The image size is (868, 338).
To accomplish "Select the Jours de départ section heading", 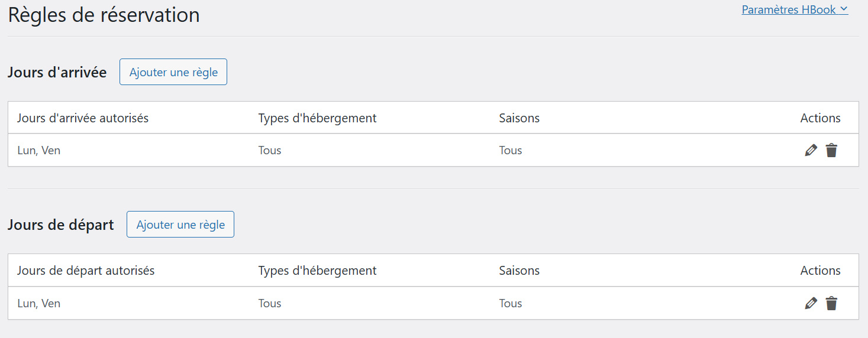I will 61,225.
